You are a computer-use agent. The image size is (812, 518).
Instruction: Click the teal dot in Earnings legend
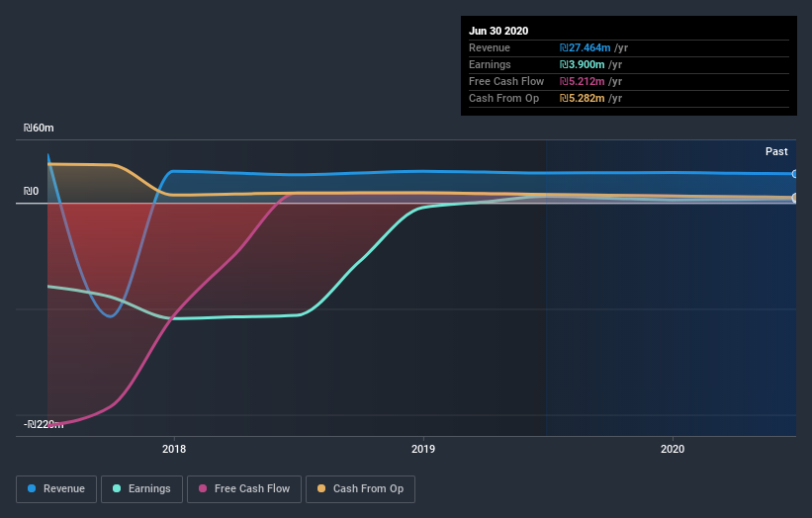(x=117, y=488)
